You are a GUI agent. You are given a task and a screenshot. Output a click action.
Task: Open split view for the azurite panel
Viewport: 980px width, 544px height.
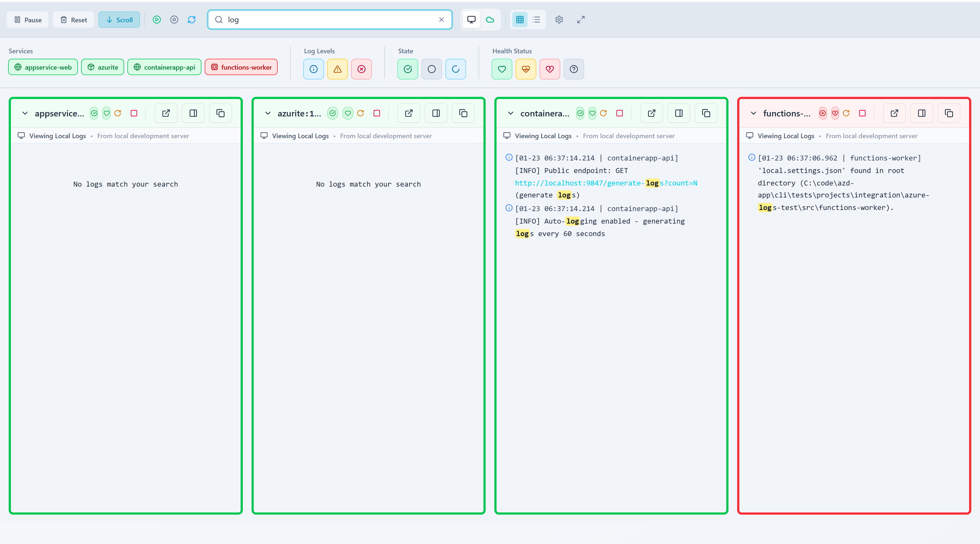[x=436, y=113]
